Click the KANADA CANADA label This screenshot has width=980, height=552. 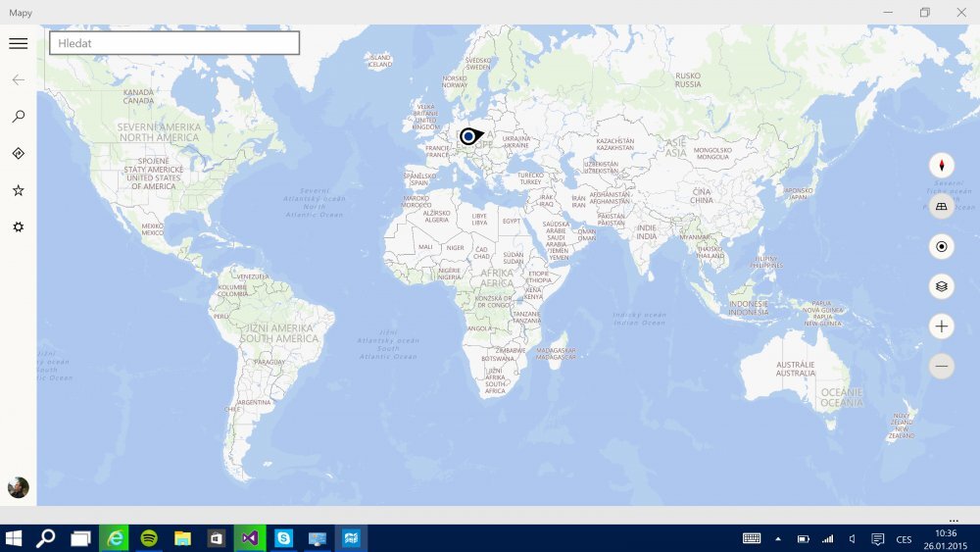pyautogui.click(x=138, y=96)
